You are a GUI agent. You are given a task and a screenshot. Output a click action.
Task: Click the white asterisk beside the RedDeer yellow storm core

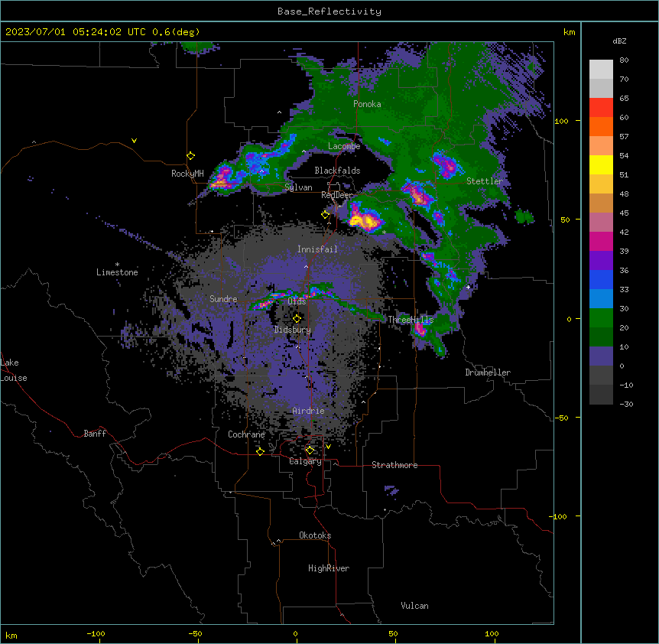click(384, 233)
